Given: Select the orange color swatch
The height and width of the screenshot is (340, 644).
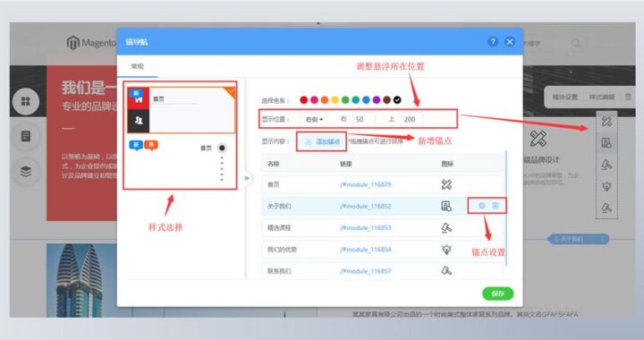Looking at the screenshot, I should (x=325, y=100).
